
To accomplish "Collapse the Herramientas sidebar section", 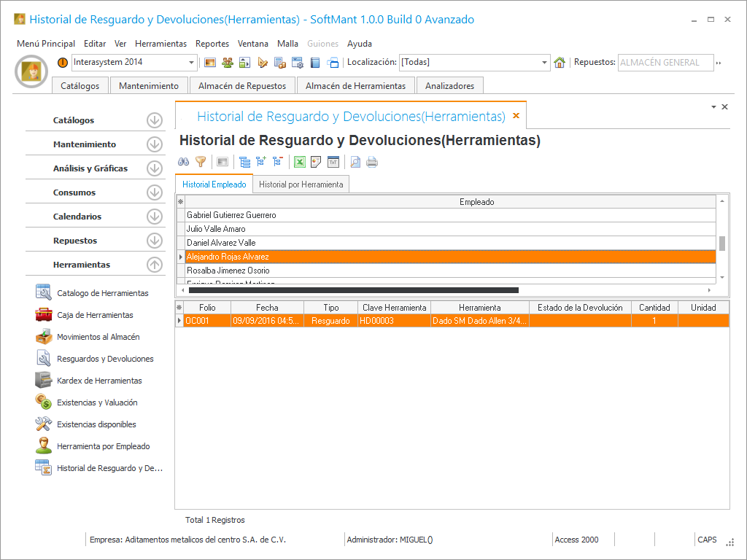I will click(x=154, y=265).
